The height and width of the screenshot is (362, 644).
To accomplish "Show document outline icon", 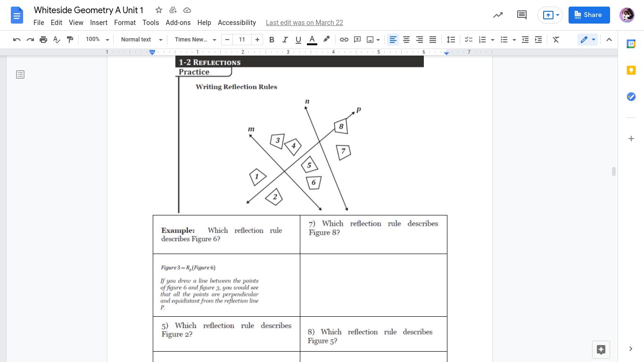I will (x=20, y=74).
